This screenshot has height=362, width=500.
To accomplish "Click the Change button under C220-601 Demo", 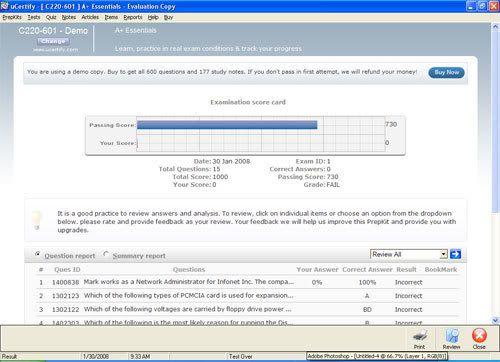I will click(x=53, y=41).
